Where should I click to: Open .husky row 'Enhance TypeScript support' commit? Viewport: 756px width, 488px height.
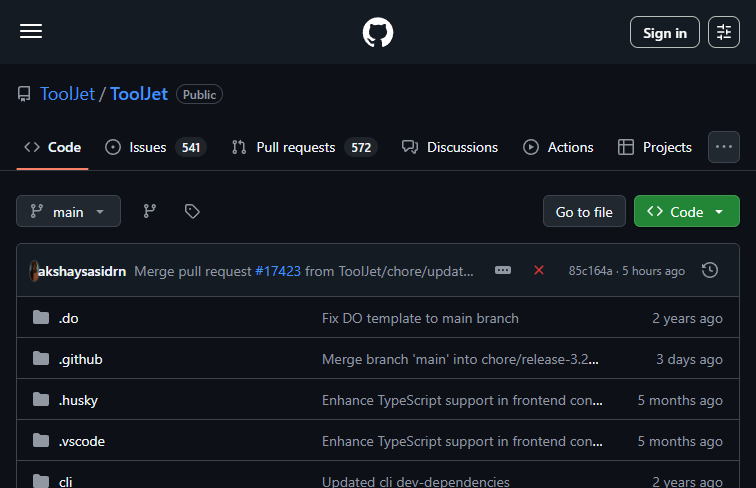tap(462, 400)
